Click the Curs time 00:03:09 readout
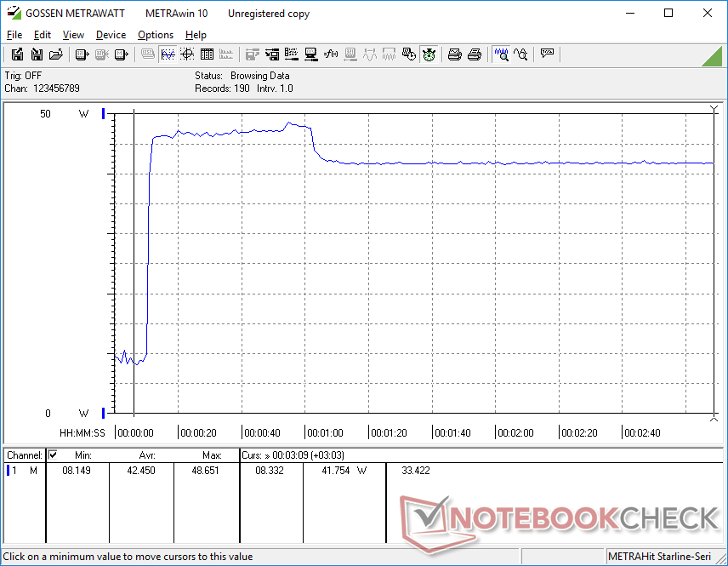 293,455
